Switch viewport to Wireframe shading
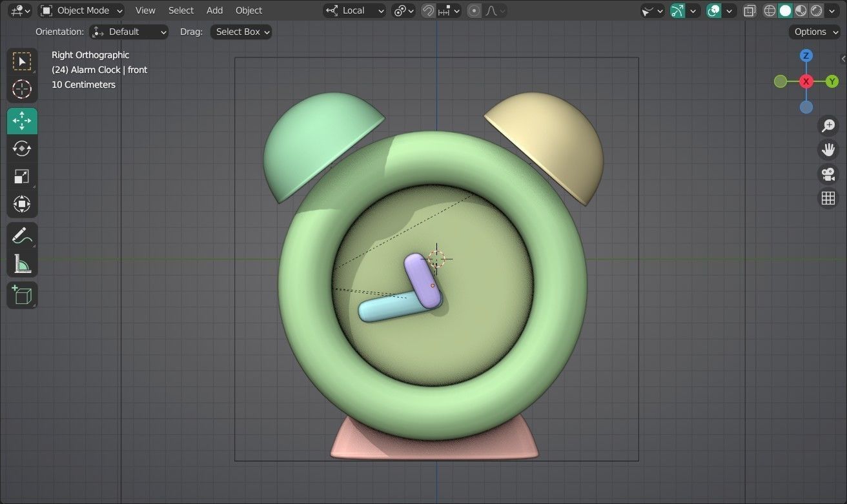 [x=768, y=10]
